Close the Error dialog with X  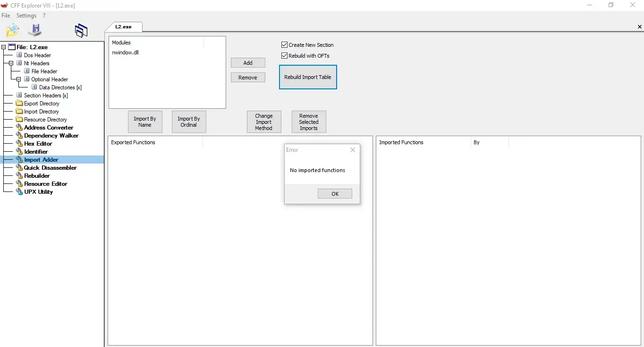pyautogui.click(x=352, y=150)
